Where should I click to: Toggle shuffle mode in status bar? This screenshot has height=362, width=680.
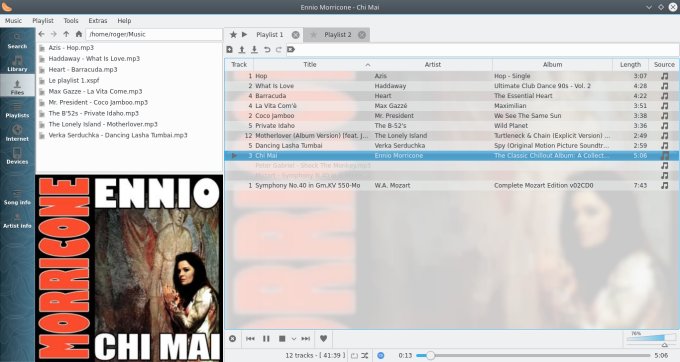click(365, 355)
